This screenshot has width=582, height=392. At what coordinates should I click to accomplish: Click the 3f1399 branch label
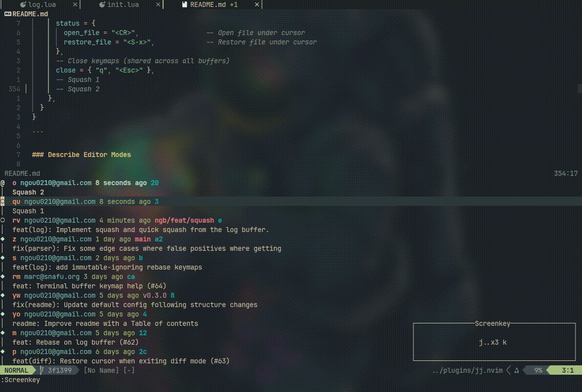pos(59,370)
